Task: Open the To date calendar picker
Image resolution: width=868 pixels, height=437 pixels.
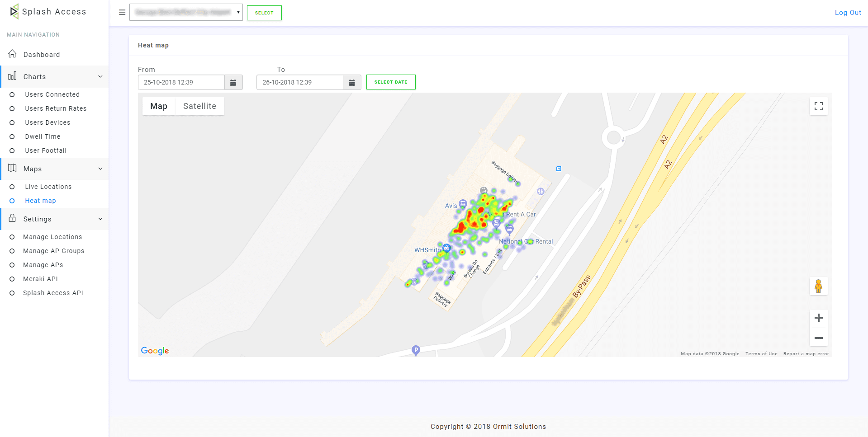Action: click(x=352, y=82)
